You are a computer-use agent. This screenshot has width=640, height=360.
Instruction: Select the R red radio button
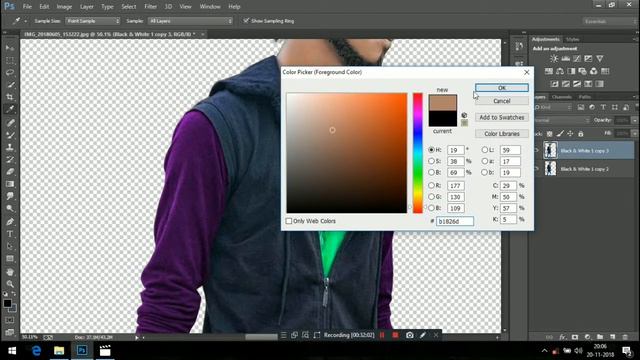click(431, 185)
